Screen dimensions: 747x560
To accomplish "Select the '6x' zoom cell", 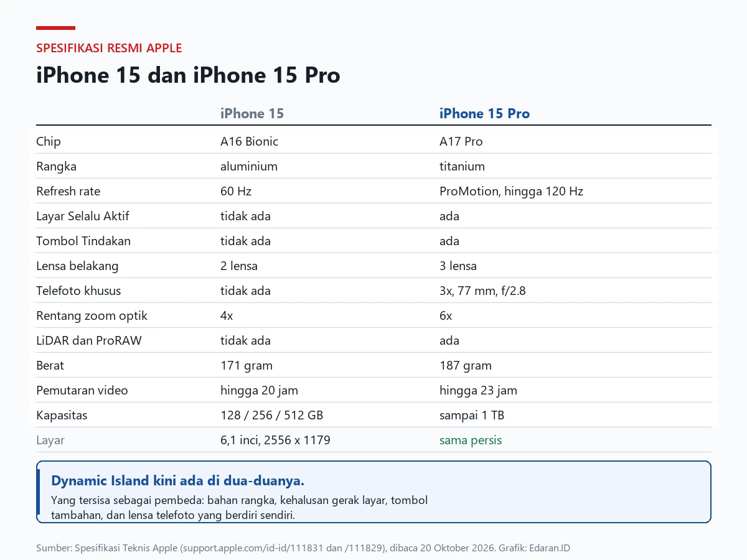I will [446, 315].
